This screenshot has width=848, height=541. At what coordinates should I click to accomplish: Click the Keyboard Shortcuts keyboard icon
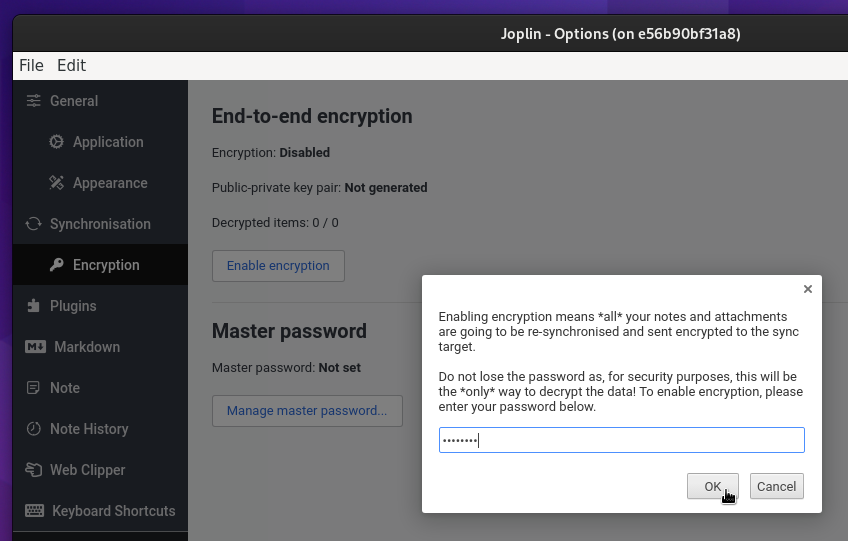tap(35, 511)
